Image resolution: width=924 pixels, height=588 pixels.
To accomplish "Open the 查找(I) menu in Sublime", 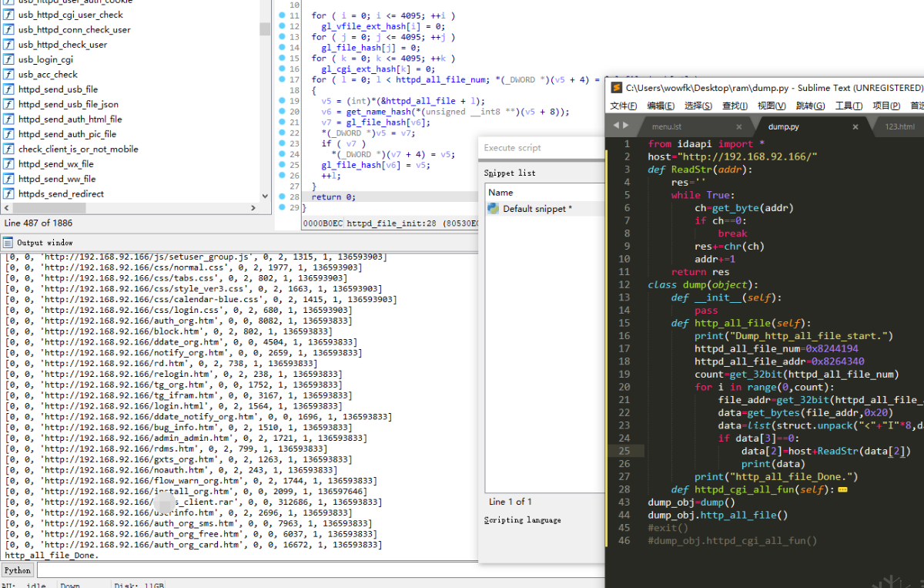I will [x=735, y=106].
